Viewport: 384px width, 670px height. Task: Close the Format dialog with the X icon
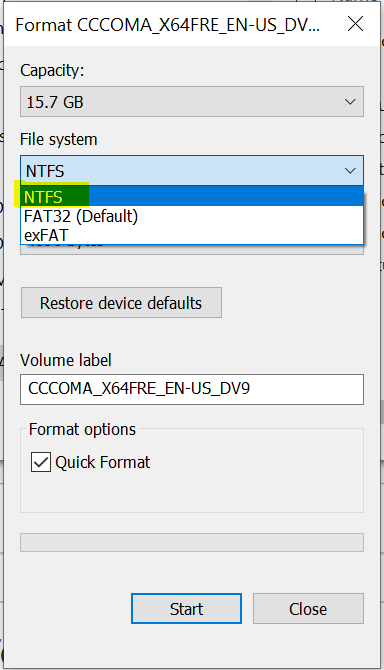(x=355, y=24)
